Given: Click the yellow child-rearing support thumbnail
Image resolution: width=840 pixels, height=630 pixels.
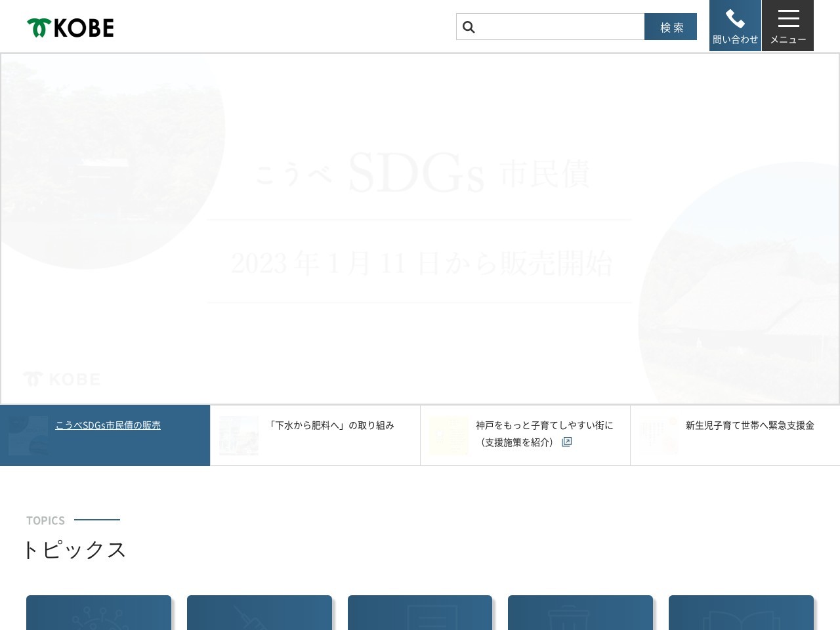Looking at the screenshot, I should [449, 436].
